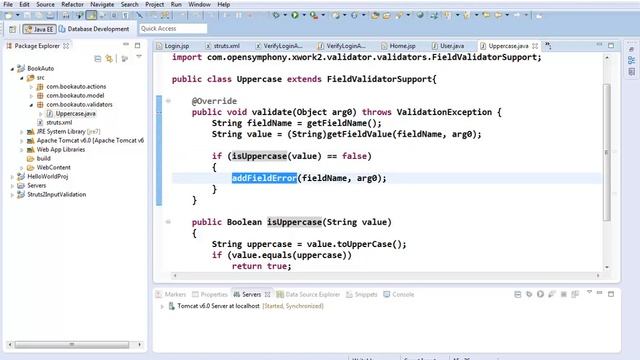This screenshot has height=360, width=640.
Task: Click the New file toolbar icon
Action: point(8,16)
